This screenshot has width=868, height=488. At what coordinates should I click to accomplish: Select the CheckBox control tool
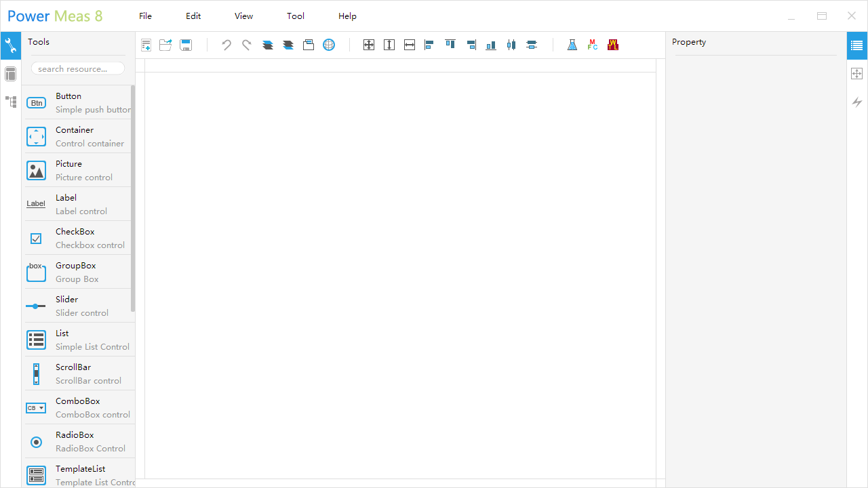click(x=79, y=238)
